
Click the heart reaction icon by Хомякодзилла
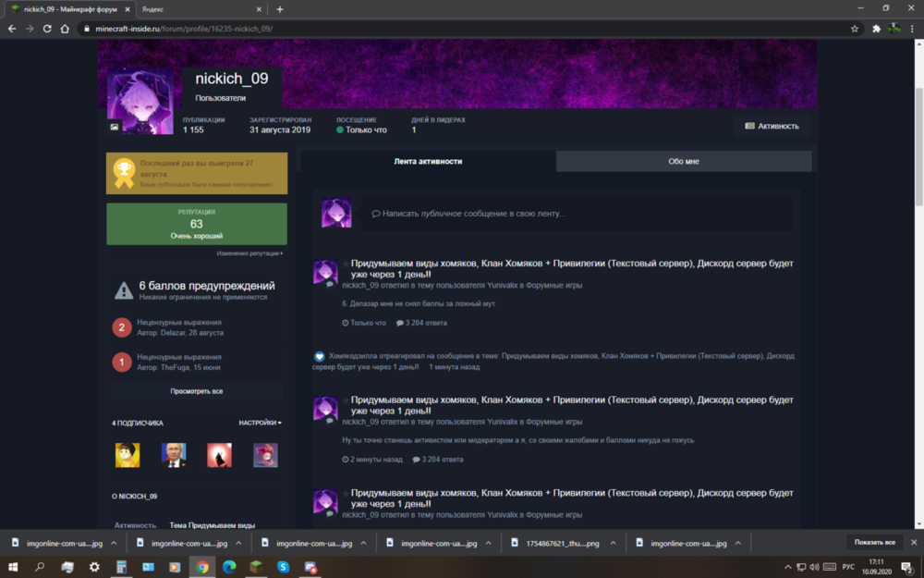(x=320, y=356)
